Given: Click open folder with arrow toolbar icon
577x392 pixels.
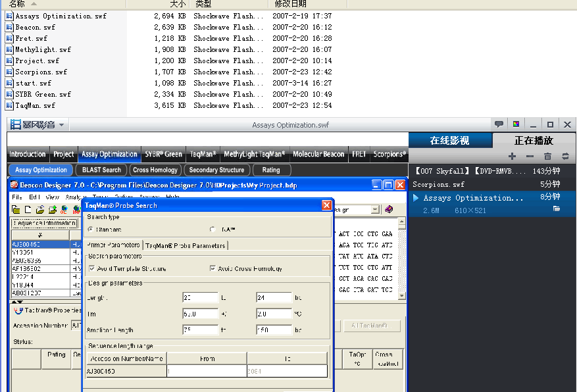Looking at the screenshot, I should (40, 210).
